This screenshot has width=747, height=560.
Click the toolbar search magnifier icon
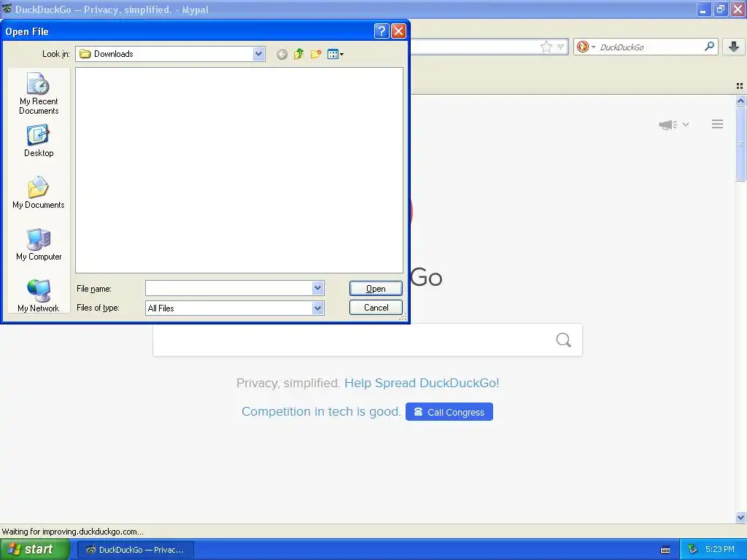pyautogui.click(x=709, y=46)
